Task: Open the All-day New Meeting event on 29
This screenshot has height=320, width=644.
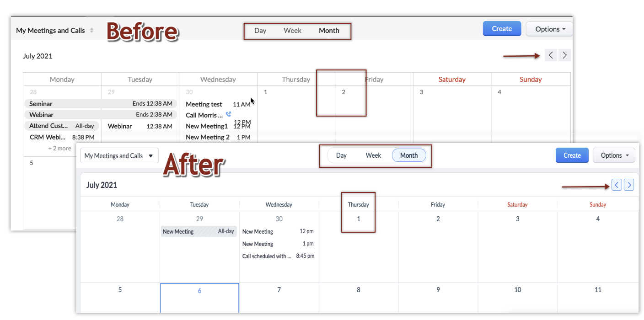Action: click(x=199, y=232)
